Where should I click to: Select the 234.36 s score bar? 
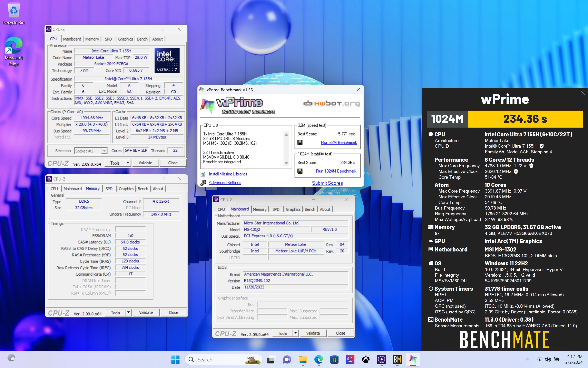pyautogui.click(x=525, y=119)
